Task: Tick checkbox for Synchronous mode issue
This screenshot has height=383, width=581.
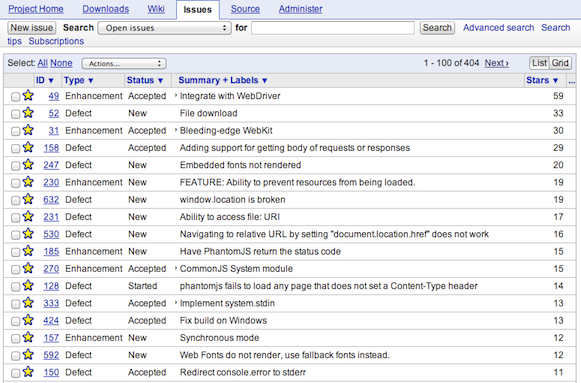Action: [x=15, y=339]
